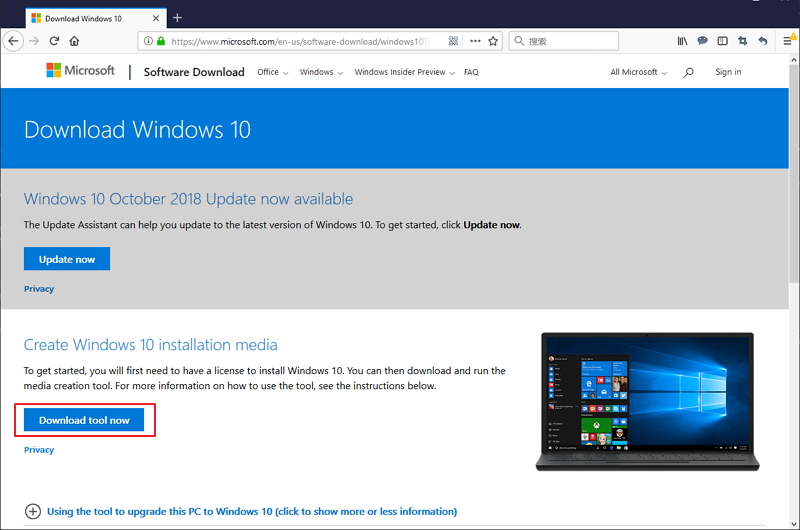800x530 pixels.
Task: Open the page actions three-dot menu
Action: (x=475, y=41)
